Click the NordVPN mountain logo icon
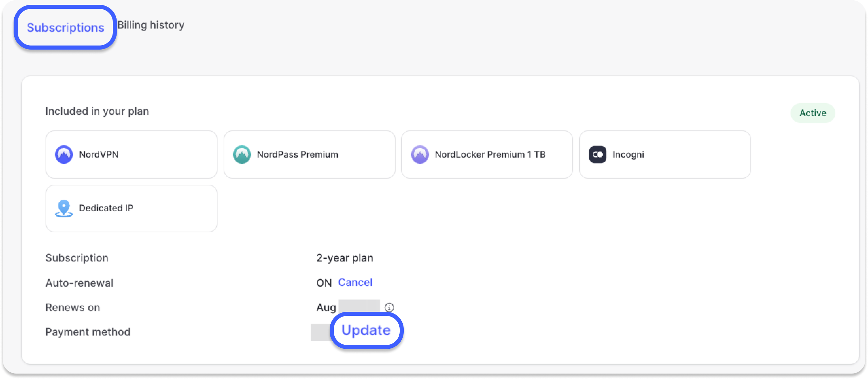Screen dimensions: 868x379 (64, 155)
